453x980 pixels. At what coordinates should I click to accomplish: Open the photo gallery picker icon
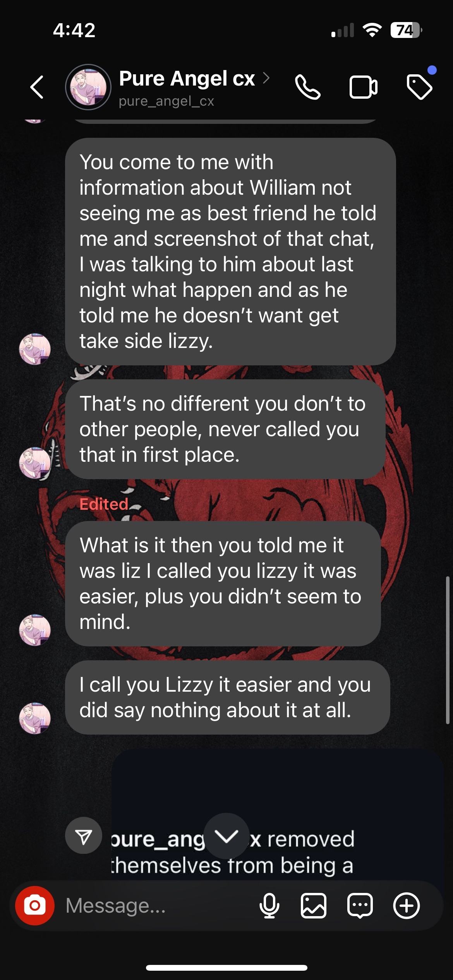click(x=314, y=906)
